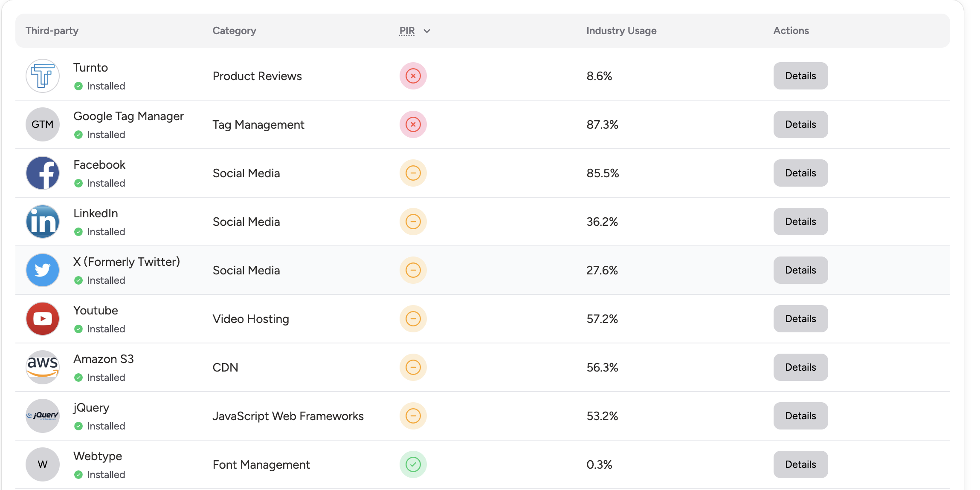Click the Facebook logo icon
980x490 pixels.
(43, 173)
